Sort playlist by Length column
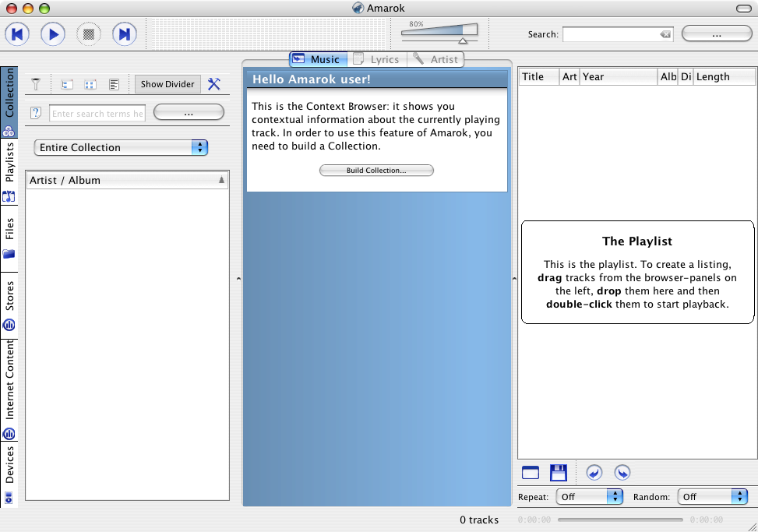 (x=724, y=77)
